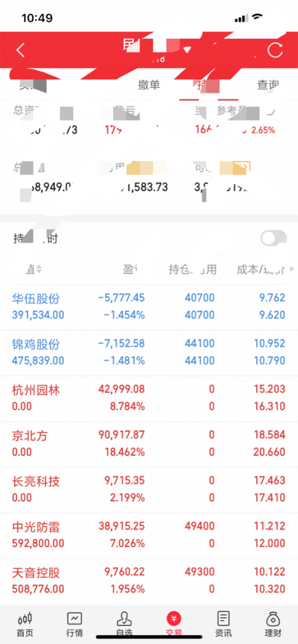The width and height of the screenshot is (298, 644).
Task: Select the 天音控股 holding row
Action: [x=149, y=581]
